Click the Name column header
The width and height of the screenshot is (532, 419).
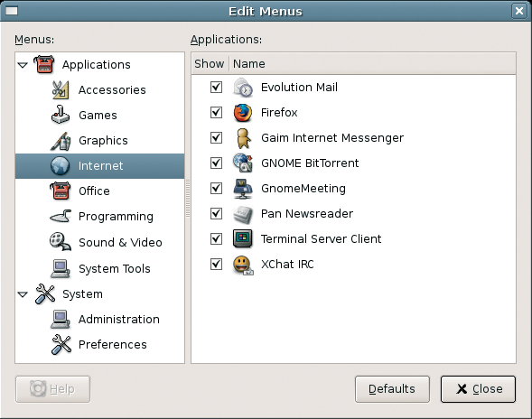coord(372,63)
